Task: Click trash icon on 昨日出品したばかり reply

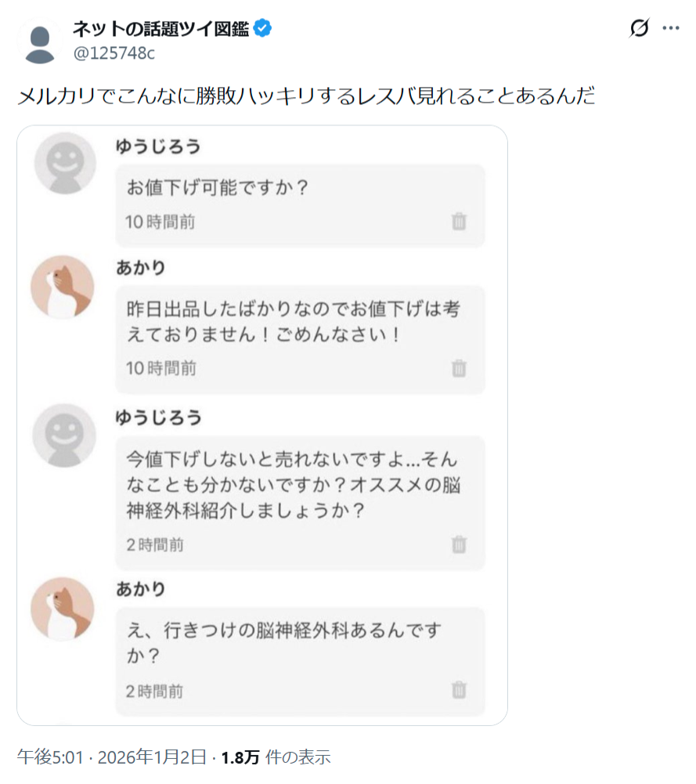Action: 459,368
